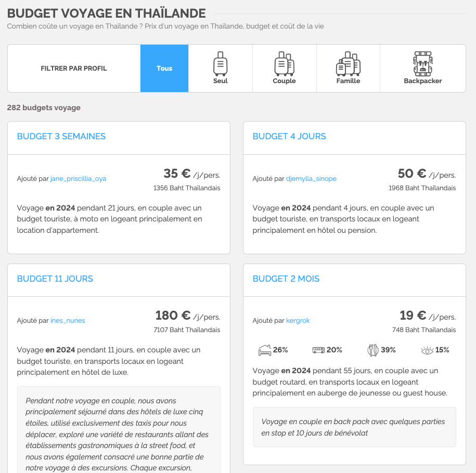Go to kergrok's profile

298,321
